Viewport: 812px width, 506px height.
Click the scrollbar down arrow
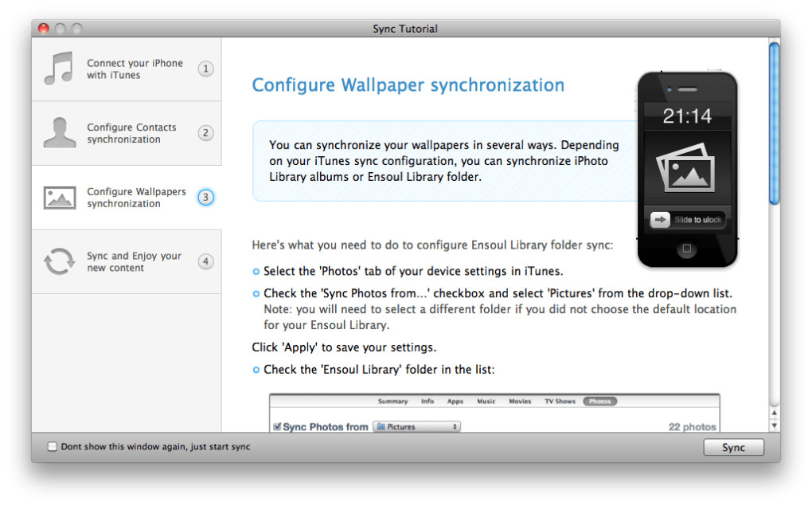pos(775,426)
